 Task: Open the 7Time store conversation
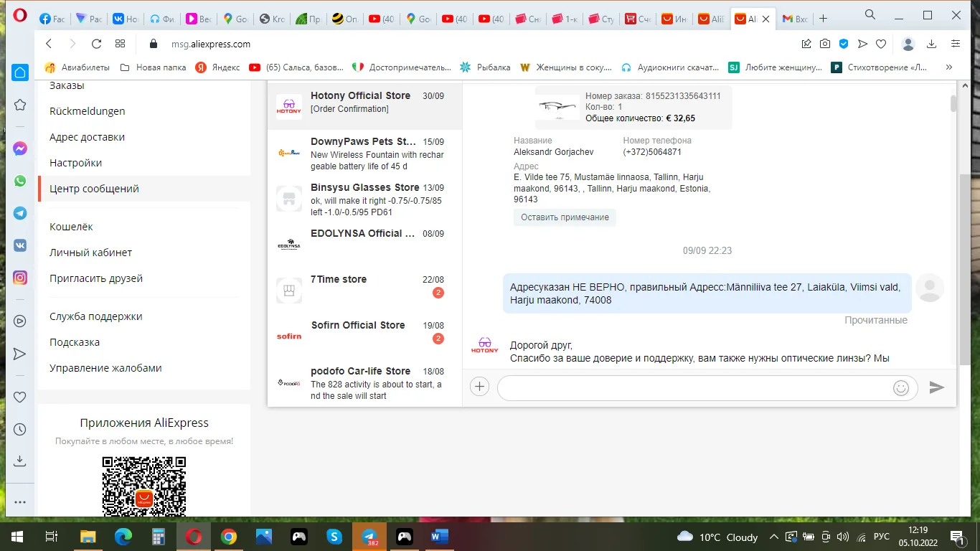364,290
